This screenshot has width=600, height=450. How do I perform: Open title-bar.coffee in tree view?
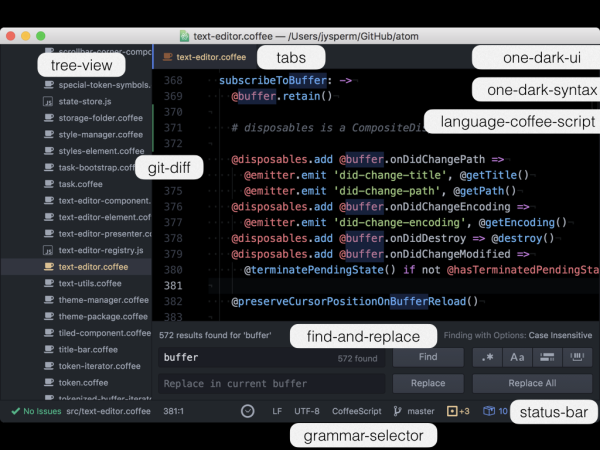88,349
